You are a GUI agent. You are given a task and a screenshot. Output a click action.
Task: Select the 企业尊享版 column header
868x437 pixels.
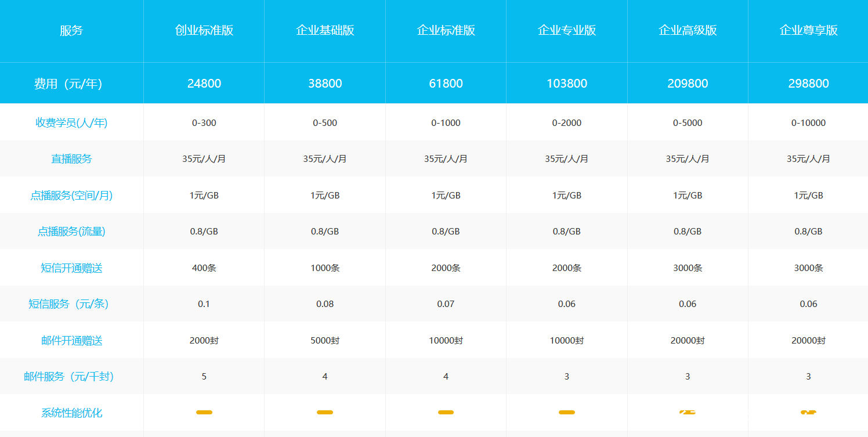click(808, 31)
